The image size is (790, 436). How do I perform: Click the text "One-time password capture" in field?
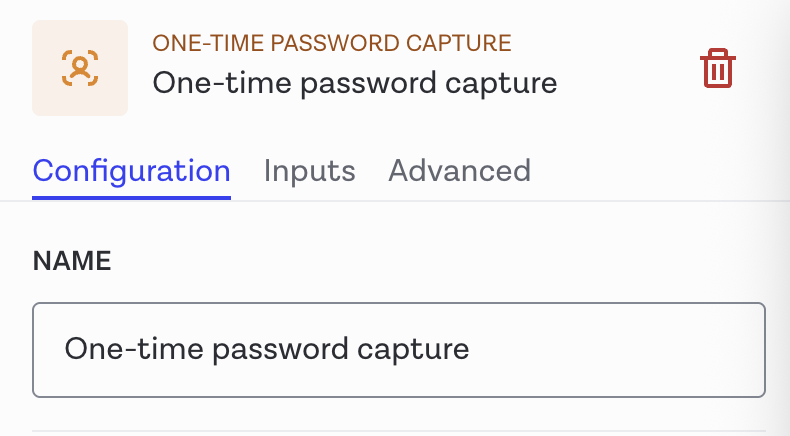[267, 349]
